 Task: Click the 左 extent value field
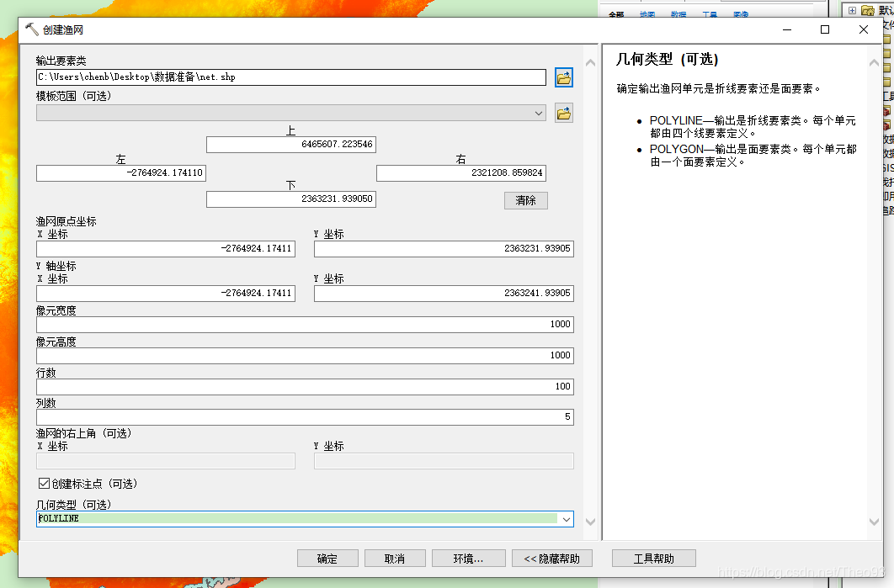(121, 172)
